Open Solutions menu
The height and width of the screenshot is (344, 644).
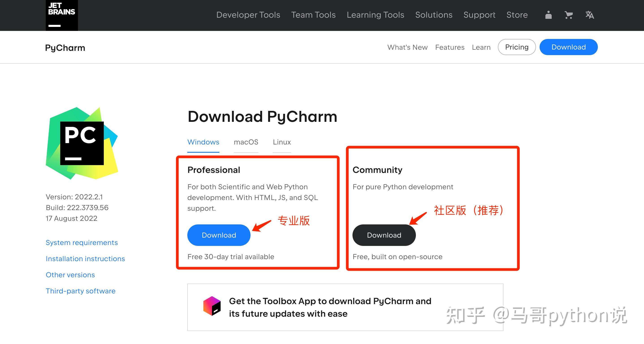434,15
